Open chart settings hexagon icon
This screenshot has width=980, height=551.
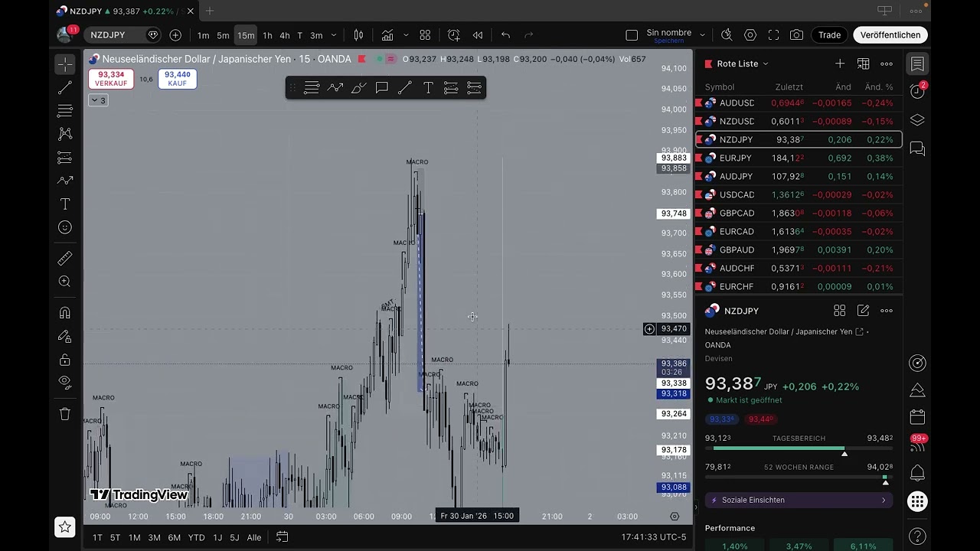click(x=750, y=35)
